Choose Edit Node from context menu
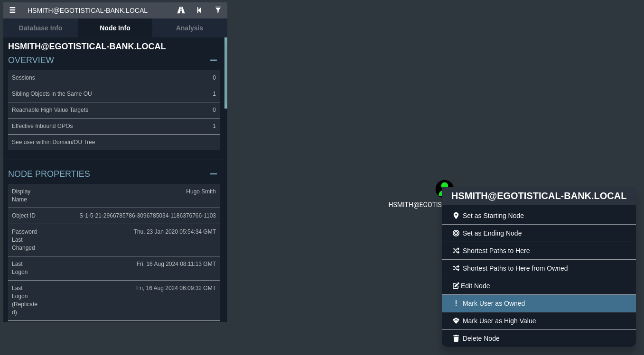This screenshot has height=355, width=644. [x=539, y=286]
